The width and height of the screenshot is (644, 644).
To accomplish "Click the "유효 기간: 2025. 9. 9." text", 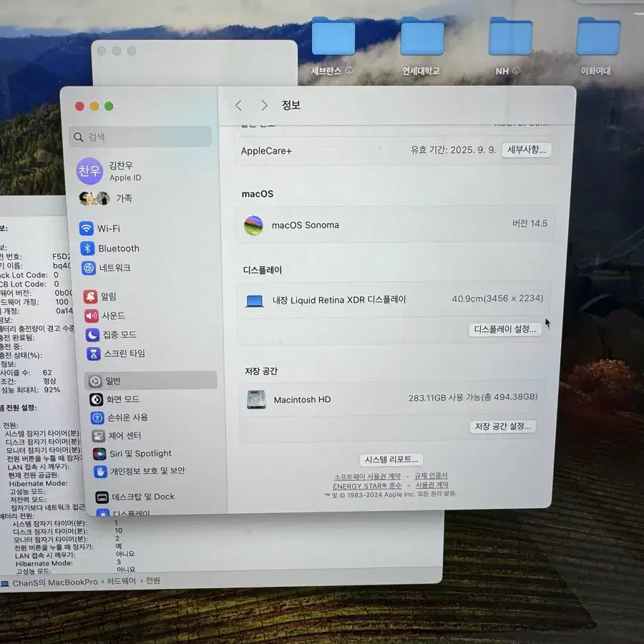I will click(x=453, y=150).
